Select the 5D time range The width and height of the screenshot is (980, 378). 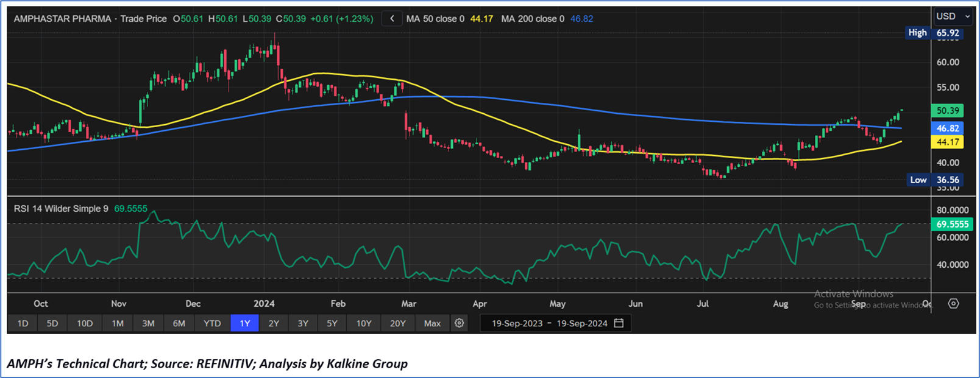click(x=52, y=323)
